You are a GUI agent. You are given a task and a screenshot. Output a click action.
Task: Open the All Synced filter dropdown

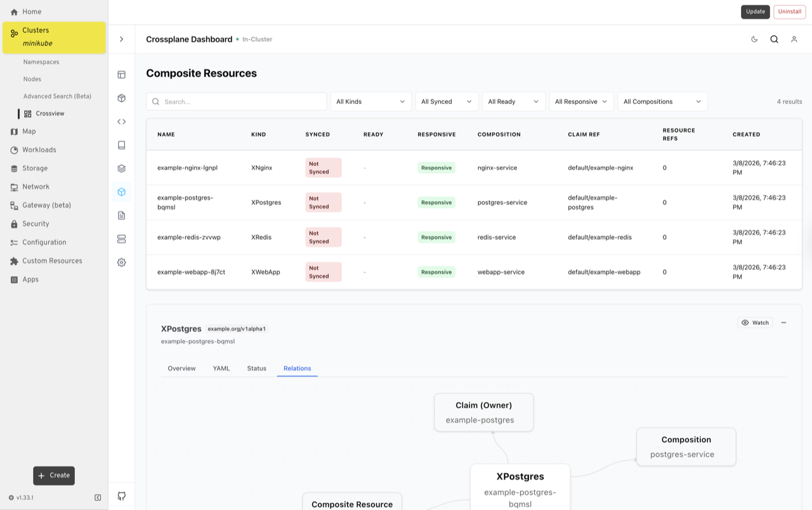[447, 101]
